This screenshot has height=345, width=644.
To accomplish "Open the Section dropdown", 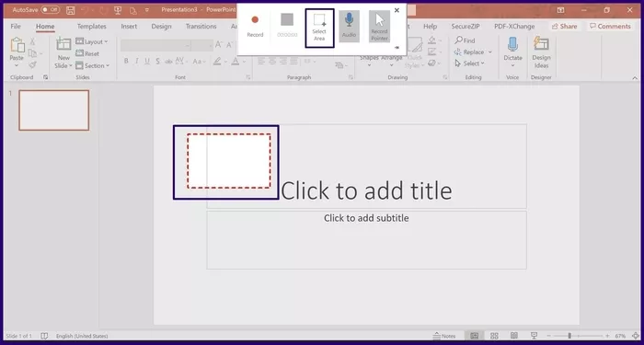I will [92, 65].
